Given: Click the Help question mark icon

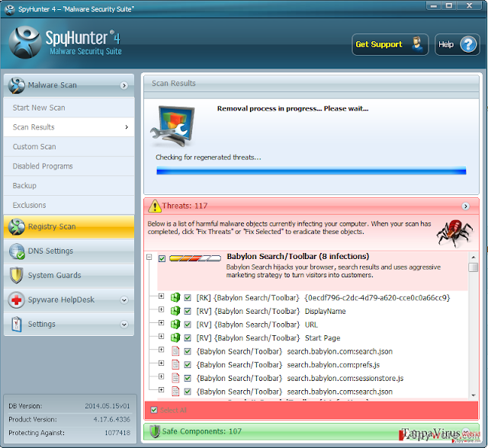Looking at the screenshot, I should [468, 44].
